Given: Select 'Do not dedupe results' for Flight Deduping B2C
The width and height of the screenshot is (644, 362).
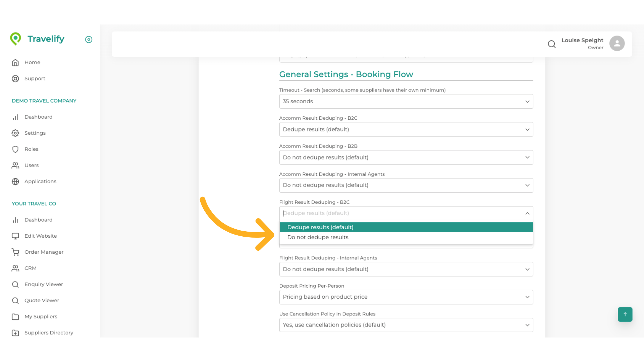Looking at the screenshot, I should pyautogui.click(x=318, y=237).
